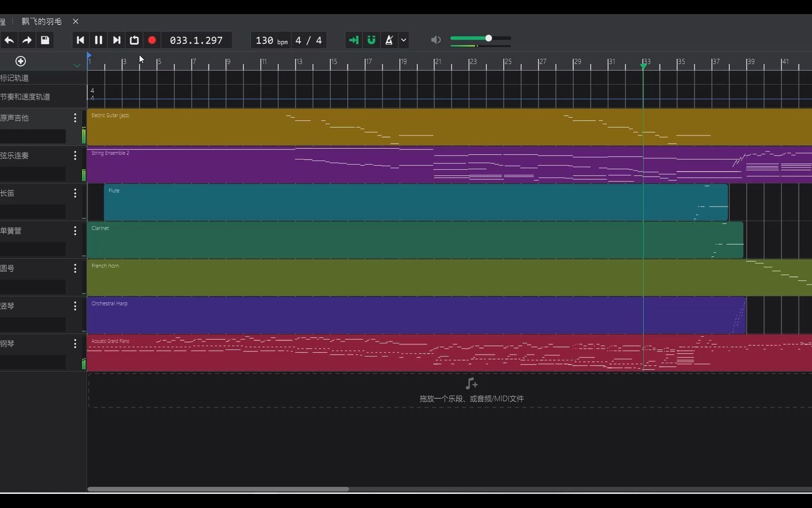
Task: Skip to the next marker
Action: [117, 40]
